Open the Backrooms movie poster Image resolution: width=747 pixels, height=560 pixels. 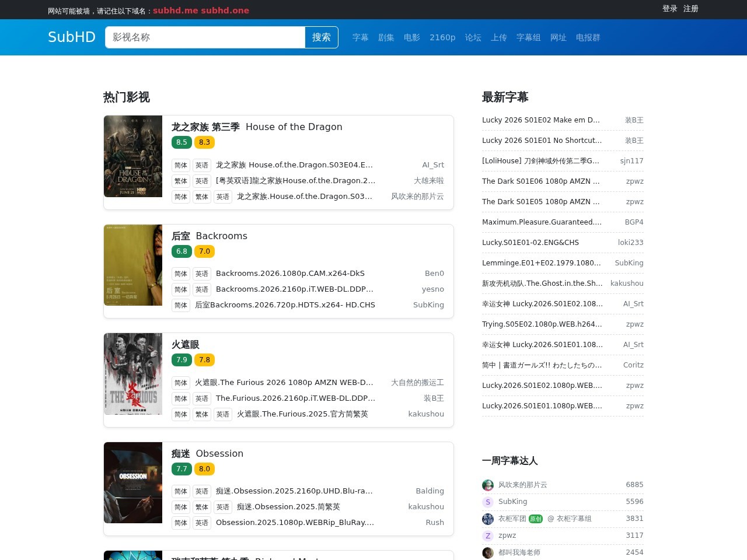133,265
